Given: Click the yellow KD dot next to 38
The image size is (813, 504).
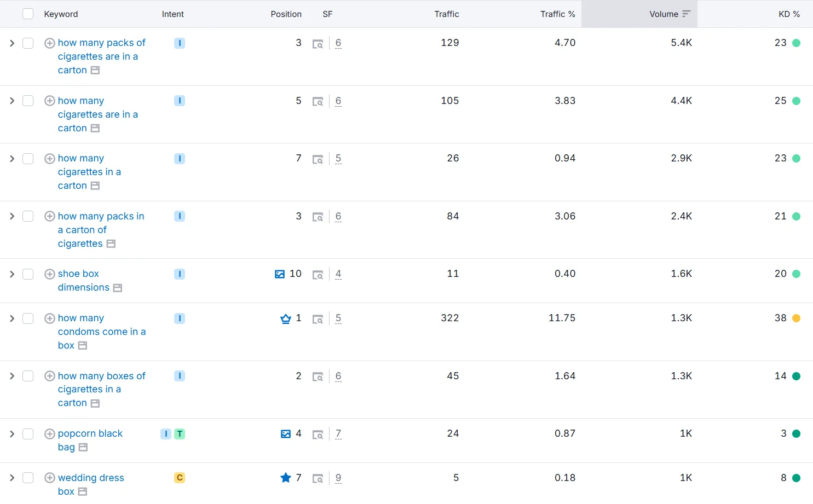Looking at the screenshot, I should (796, 318).
